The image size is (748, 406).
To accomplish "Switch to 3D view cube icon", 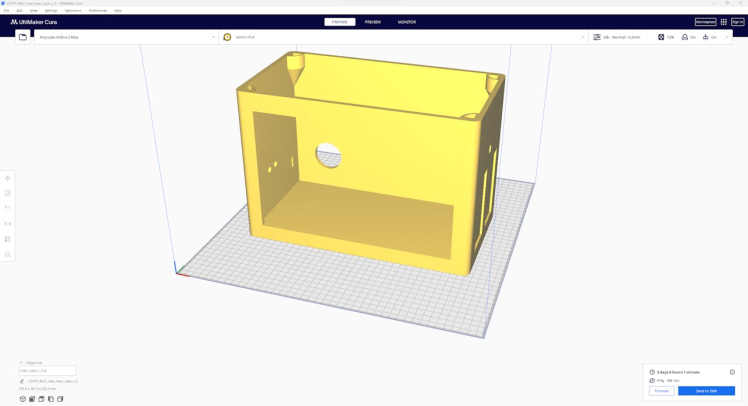I will [x=23, y=399].
